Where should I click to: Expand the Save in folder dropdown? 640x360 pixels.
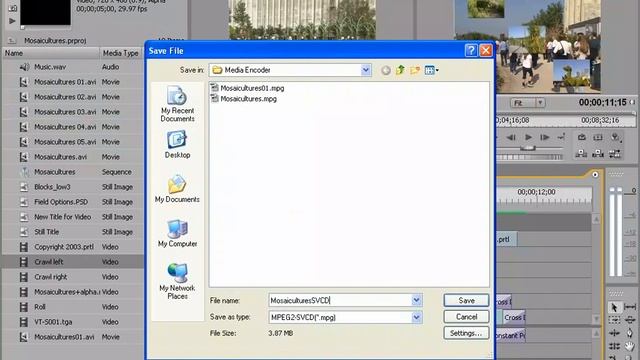click(x=366, y=70)
